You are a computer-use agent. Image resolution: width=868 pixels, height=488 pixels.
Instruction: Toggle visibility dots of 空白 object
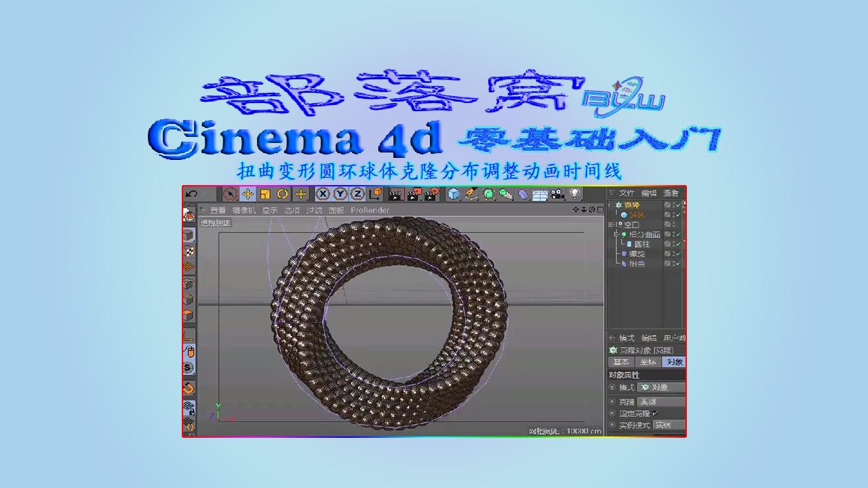coord(673,224)
